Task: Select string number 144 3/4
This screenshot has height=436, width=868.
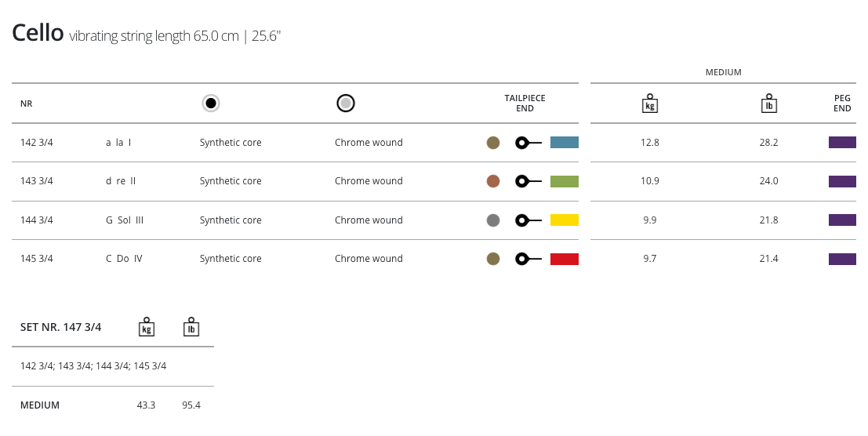Action: pos(37,220)
